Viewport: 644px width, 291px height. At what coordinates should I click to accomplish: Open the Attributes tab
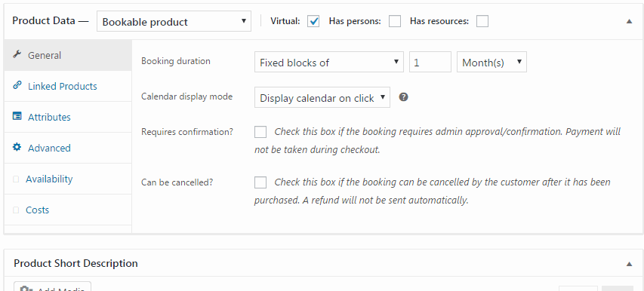tap(68, 117)
